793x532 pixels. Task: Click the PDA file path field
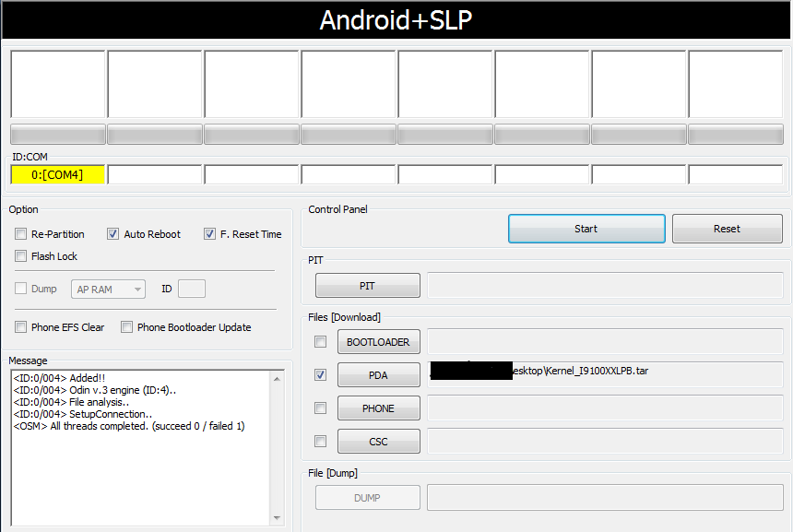point(606,374)
